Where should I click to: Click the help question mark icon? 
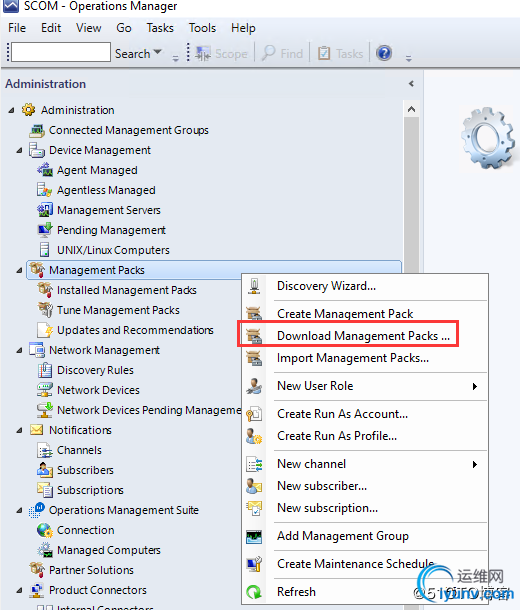384,53
